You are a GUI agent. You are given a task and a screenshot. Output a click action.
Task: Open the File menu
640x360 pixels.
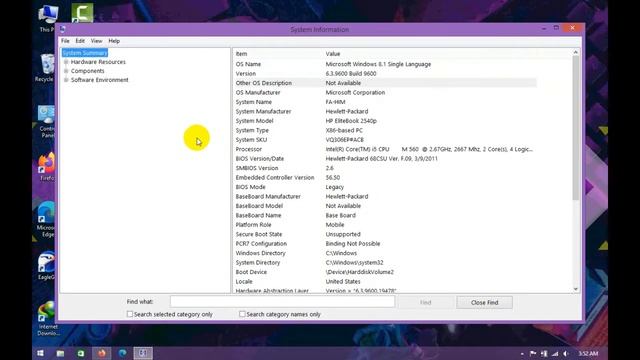point(65,41)
